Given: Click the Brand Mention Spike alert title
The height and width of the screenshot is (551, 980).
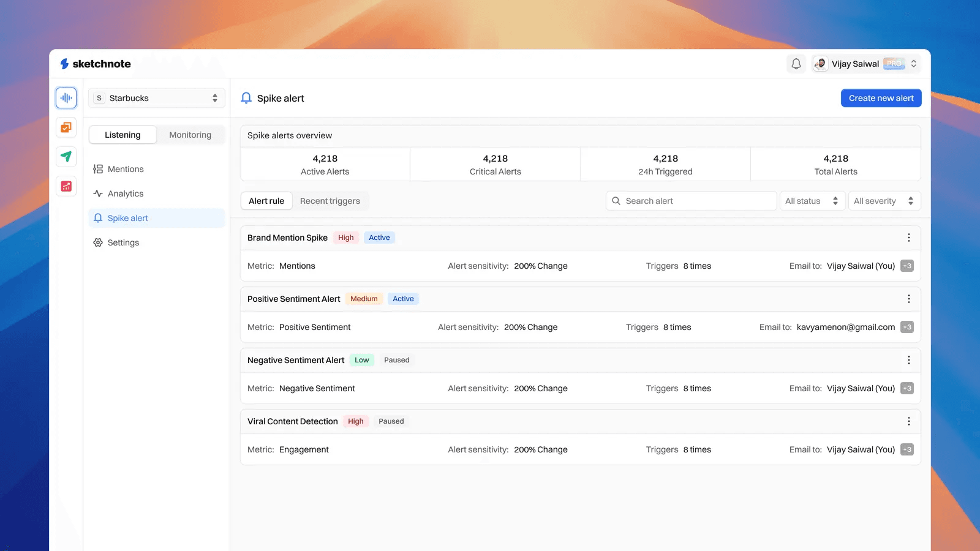Looking at the screenshot, I should 287,238.
